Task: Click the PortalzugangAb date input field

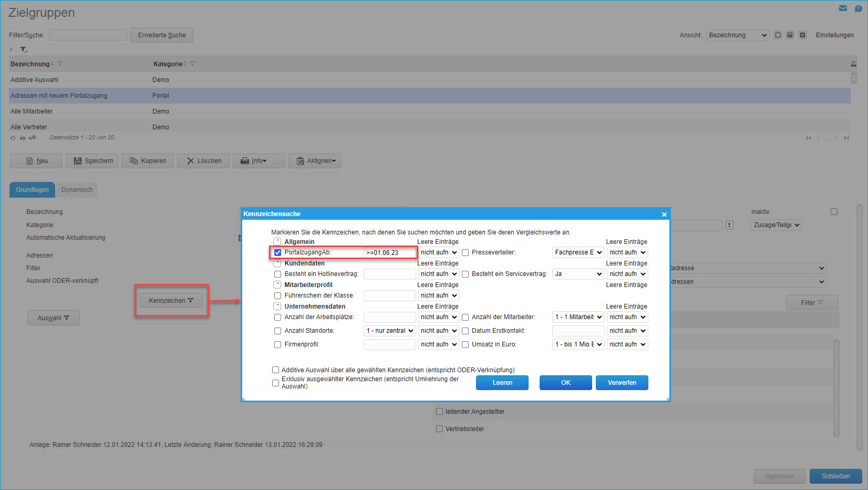Action: pyautogui.click(x=389, y=253)
